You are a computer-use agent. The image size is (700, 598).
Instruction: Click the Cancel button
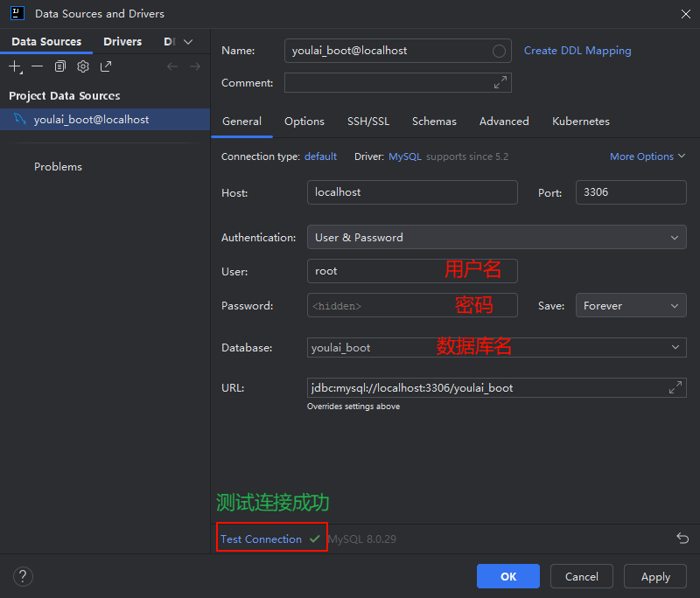(582, 576)
